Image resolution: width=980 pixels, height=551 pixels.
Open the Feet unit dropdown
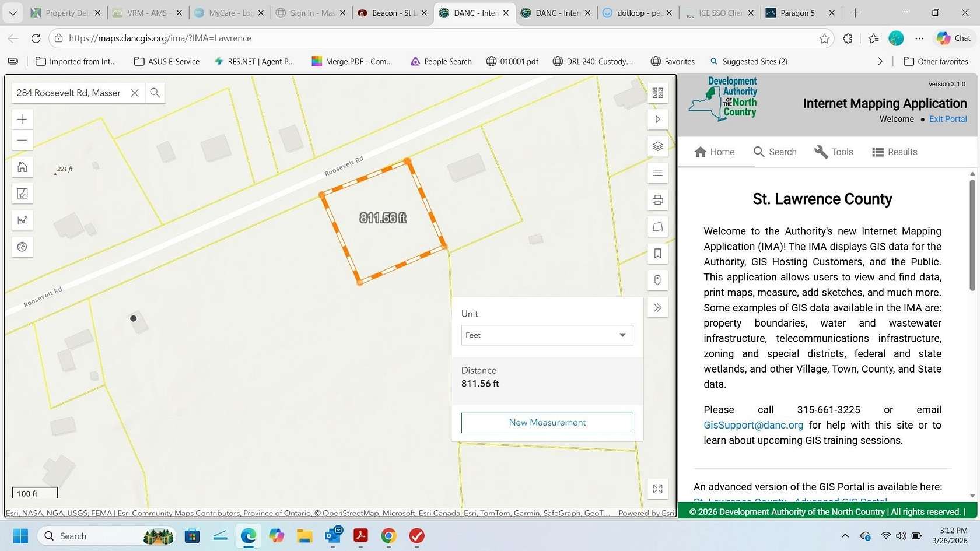coord(546,335)
